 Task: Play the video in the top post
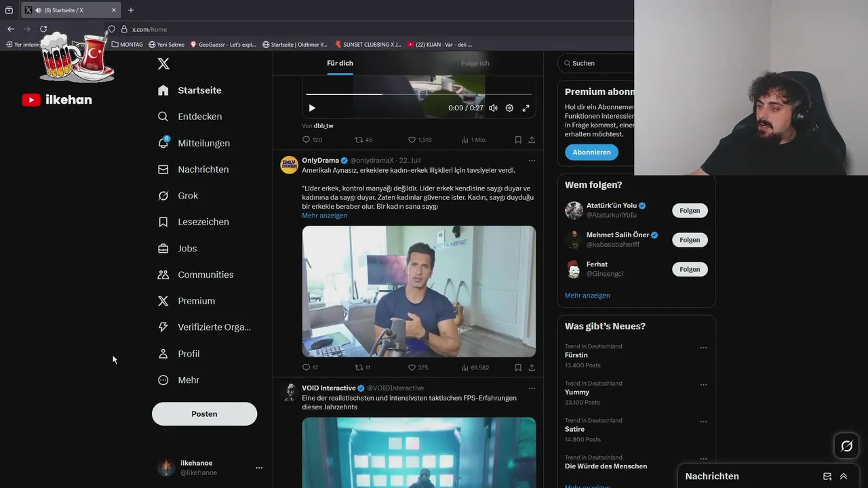tap(312, 108)
